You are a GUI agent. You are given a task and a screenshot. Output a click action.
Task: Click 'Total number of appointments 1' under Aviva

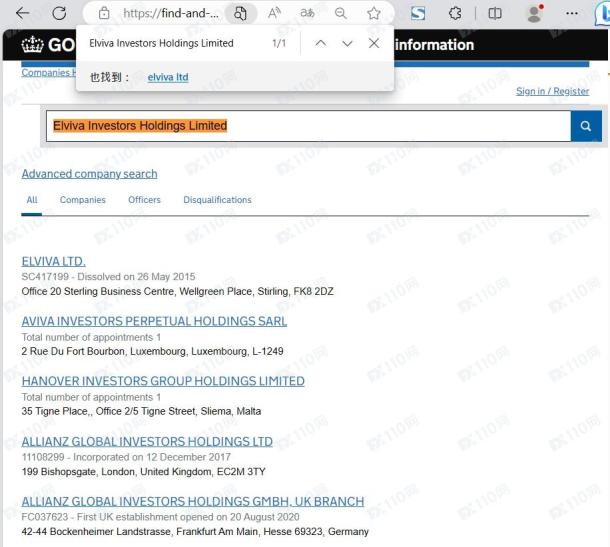click(91, 337)
